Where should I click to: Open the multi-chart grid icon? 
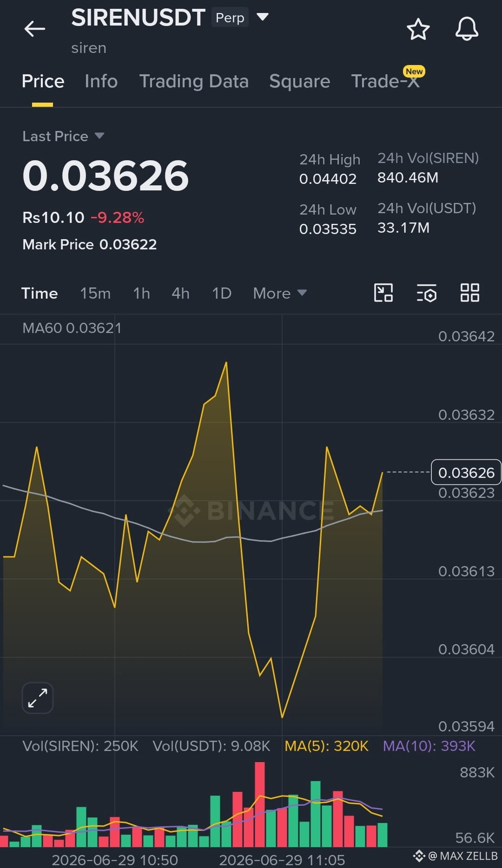click(469, 293)
